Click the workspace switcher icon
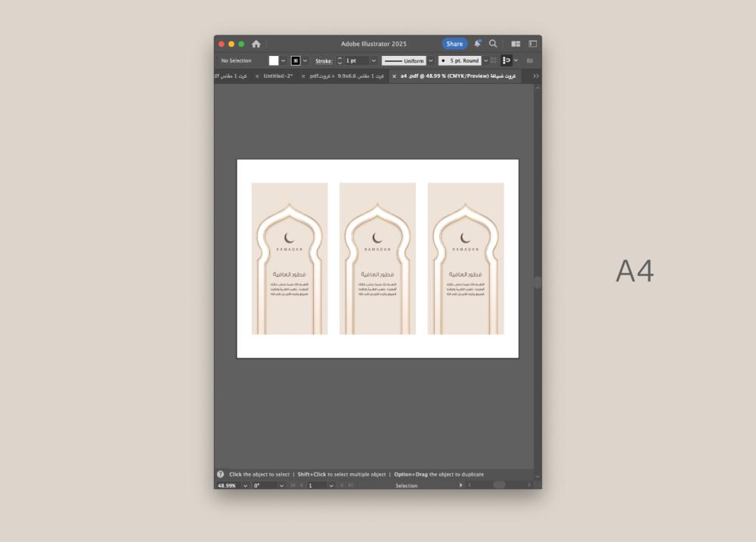Screen dimensions: 756x542 pos(532,44)
